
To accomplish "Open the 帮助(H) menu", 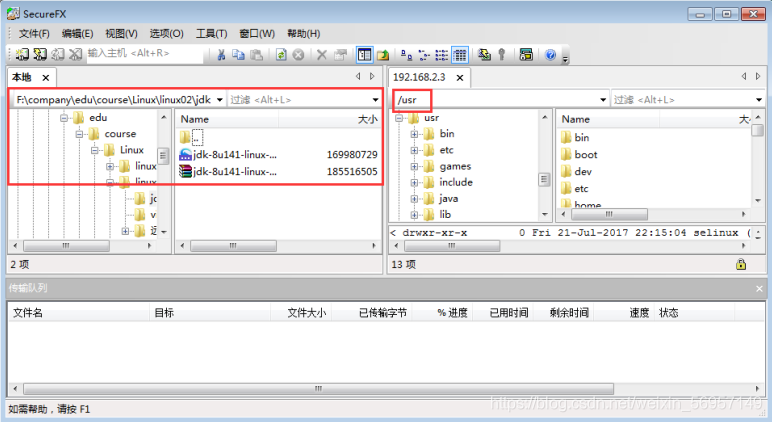I will [303, 33].
